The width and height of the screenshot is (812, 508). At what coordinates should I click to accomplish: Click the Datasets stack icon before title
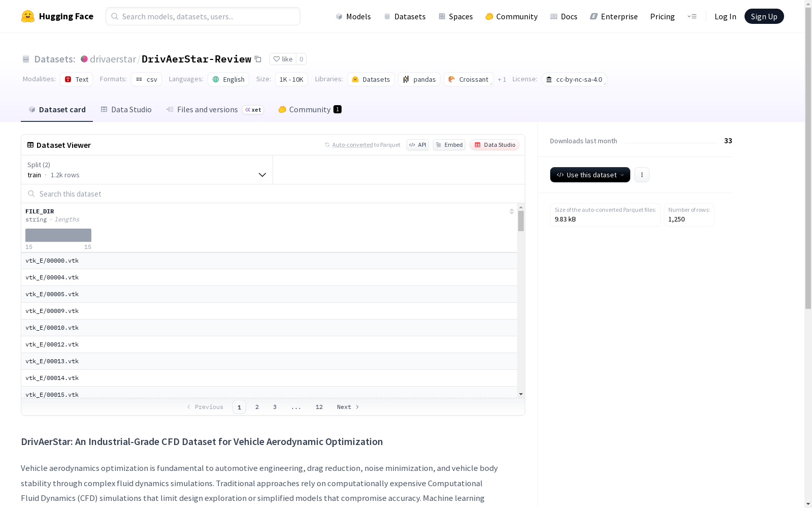[26, 59]
